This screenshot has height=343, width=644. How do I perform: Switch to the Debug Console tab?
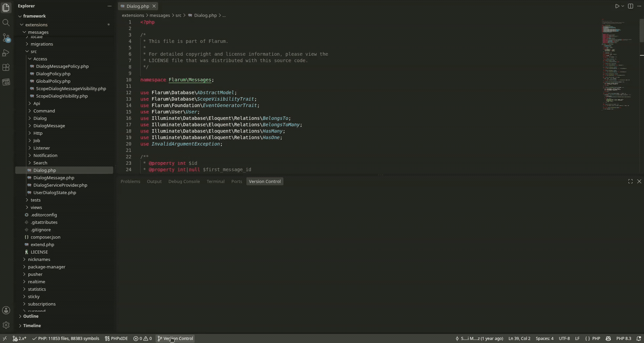(x=184, y=182)
